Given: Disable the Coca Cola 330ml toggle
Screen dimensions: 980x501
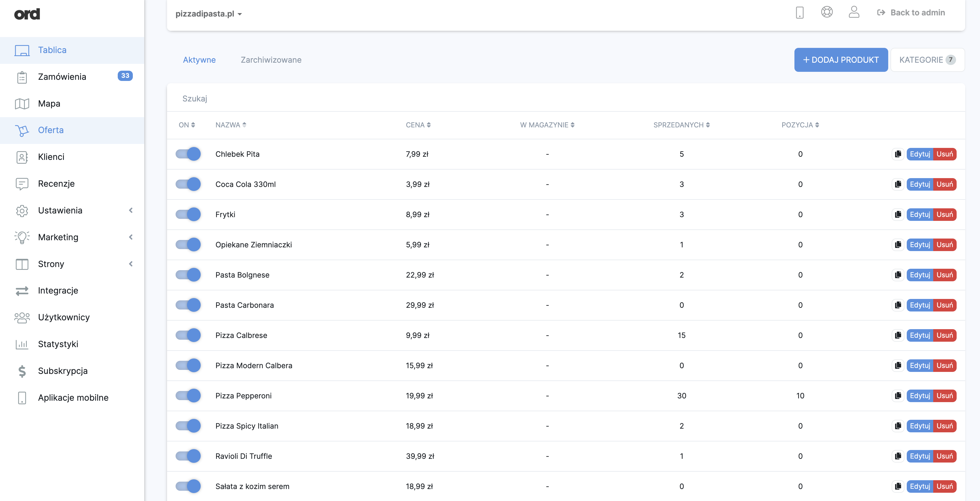Looking at the screenshot, I should click(188, 184).
